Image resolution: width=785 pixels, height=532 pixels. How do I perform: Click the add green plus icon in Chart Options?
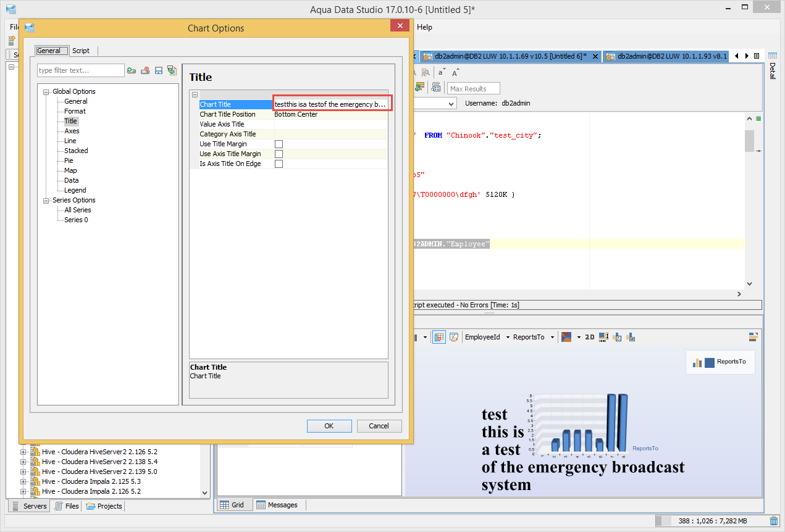point(132,70)
